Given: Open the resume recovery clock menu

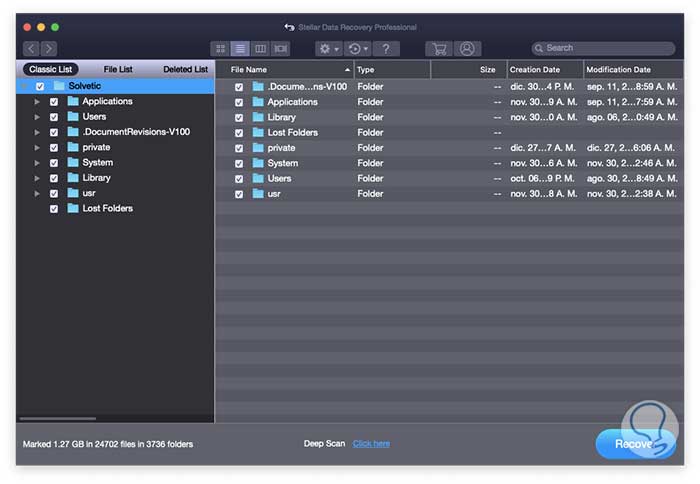Looking at the screenshot, I should (x=358, y=49).
